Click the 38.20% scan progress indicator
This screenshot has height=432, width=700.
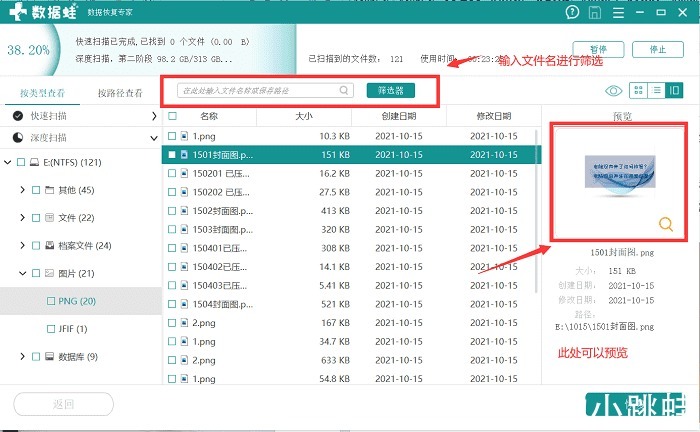click(x=28, y=50)
